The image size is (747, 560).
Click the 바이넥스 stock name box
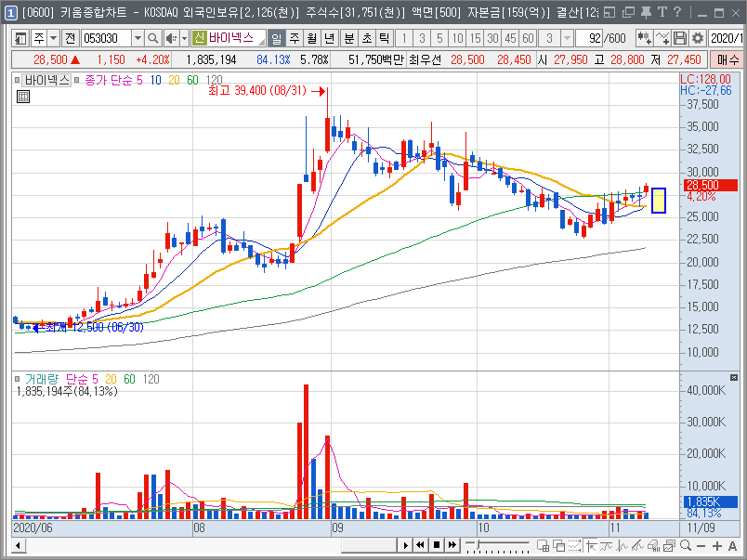229,38
